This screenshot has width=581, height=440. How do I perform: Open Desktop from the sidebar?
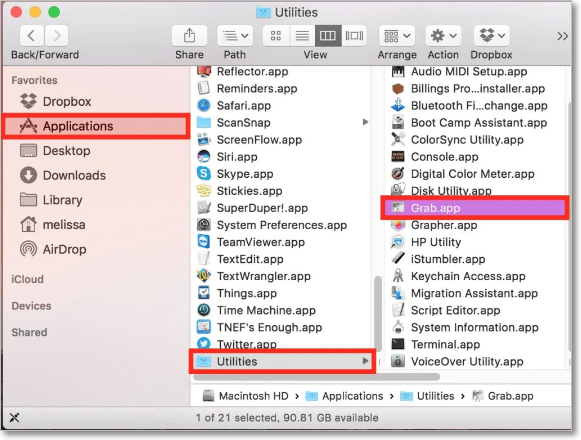tap(55, 150)
